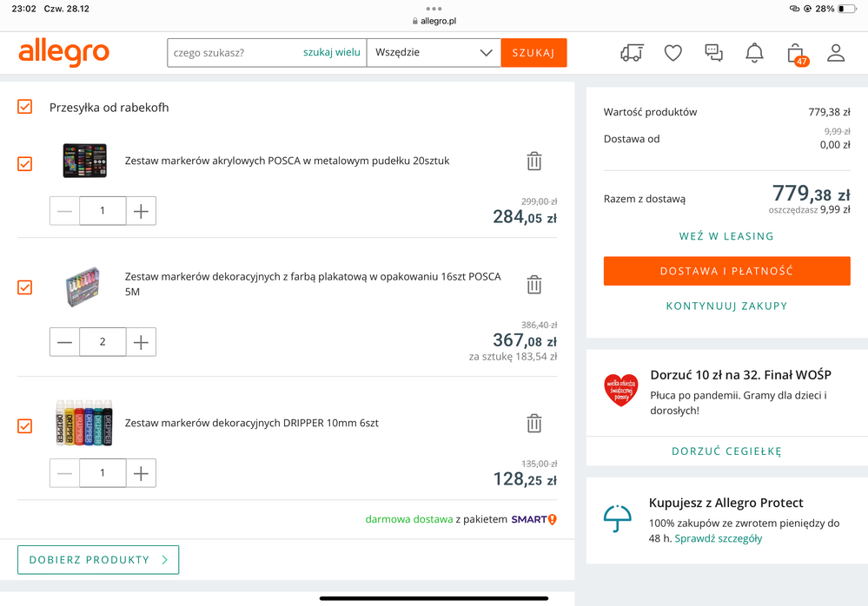Click the orange SZUKAJ button
The height and width of the screenshot is (606, 868).
(533, 53)
